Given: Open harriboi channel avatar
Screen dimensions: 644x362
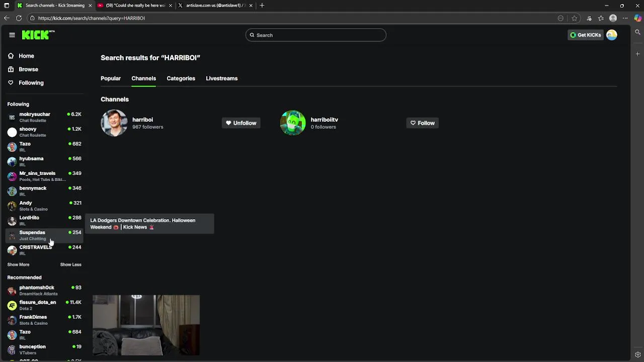Looking at the screenshot, I should (x=114, y=123).
